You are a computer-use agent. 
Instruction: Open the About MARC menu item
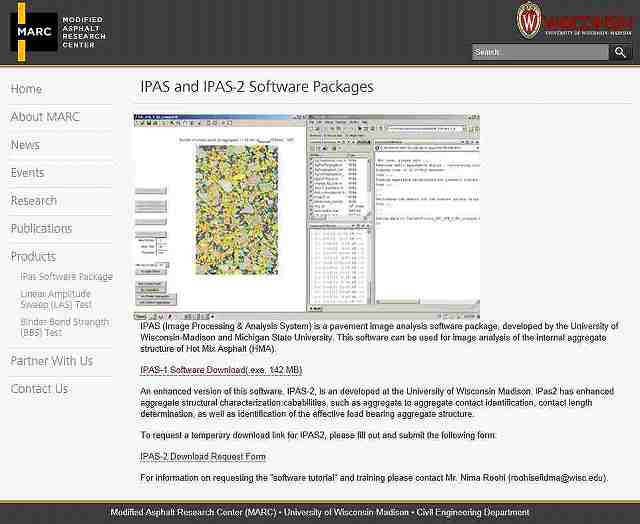pos(45,117)
